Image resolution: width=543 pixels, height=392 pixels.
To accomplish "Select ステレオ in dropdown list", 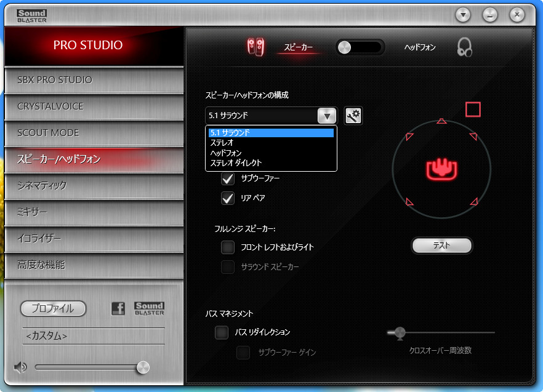I will [x=271, y=143].
